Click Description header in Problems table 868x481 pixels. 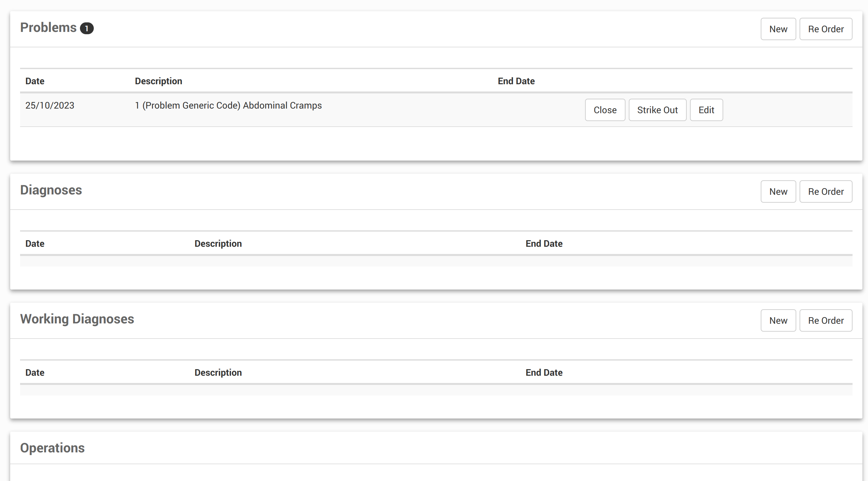(x=158, y=81)
